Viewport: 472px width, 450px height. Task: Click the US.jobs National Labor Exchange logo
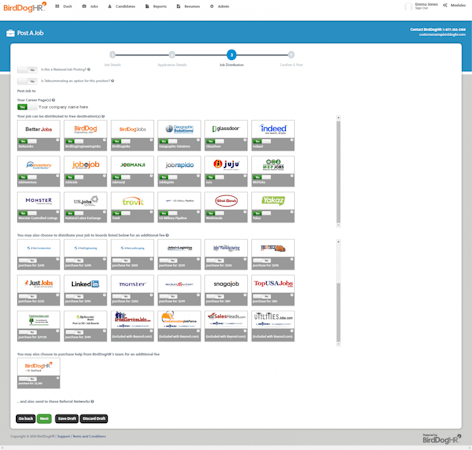pos(86,201)
